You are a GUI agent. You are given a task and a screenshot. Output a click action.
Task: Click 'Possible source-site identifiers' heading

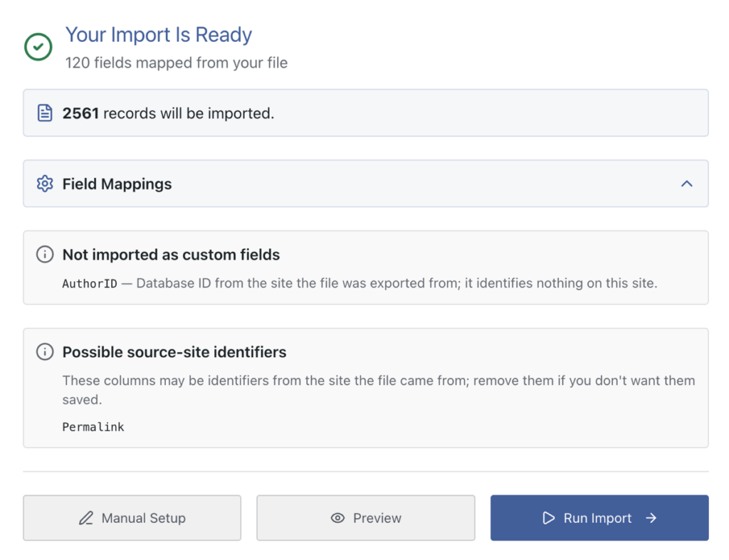174,352
